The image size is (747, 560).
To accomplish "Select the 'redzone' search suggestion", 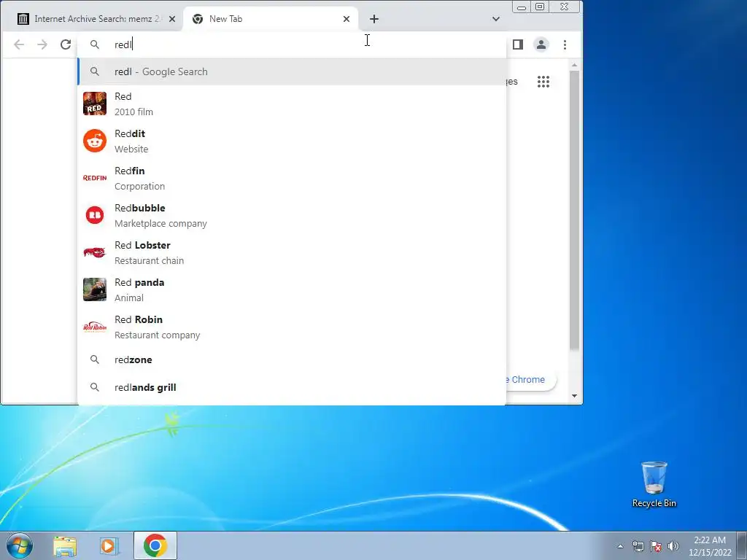I will pos(292,359).
